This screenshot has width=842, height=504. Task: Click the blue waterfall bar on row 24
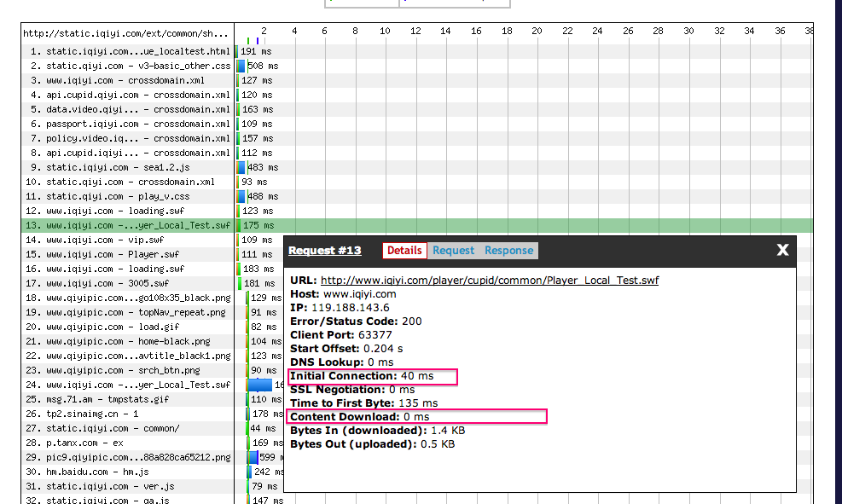[261, 385]
